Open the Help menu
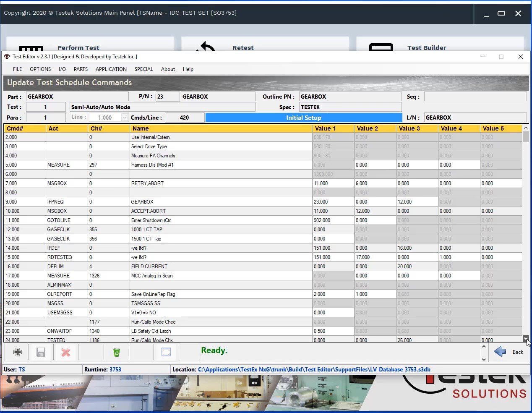 [x=188, y=69]
